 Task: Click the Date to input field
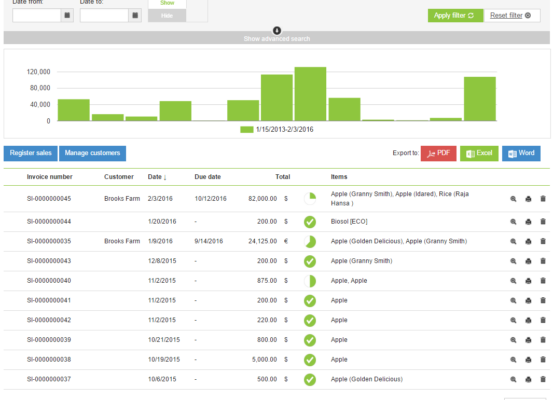104,16
